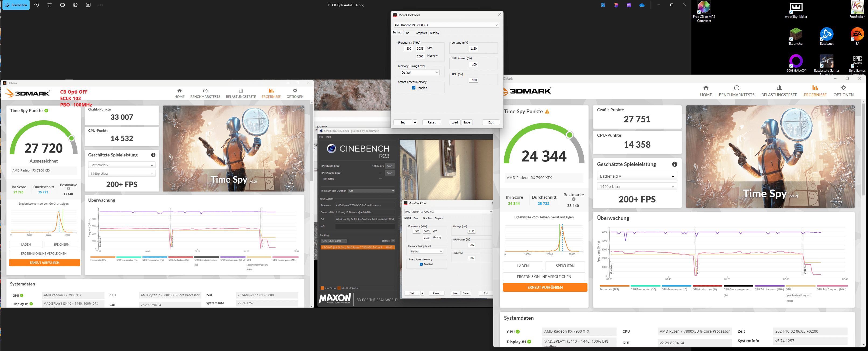Open the Free CD to MP3 Converter shortcut
Image resolution: width=868 pixels, height=351 pixels.
[704, 12]
